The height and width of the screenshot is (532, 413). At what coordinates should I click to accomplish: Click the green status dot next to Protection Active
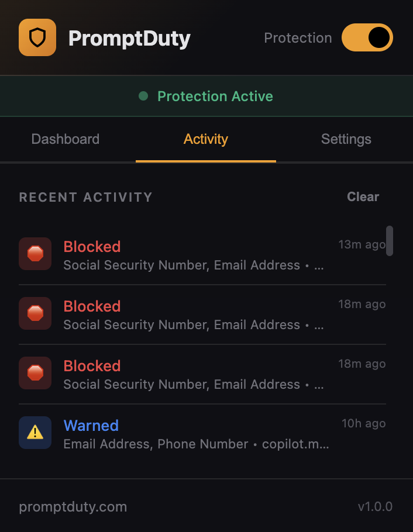point(143,96)
